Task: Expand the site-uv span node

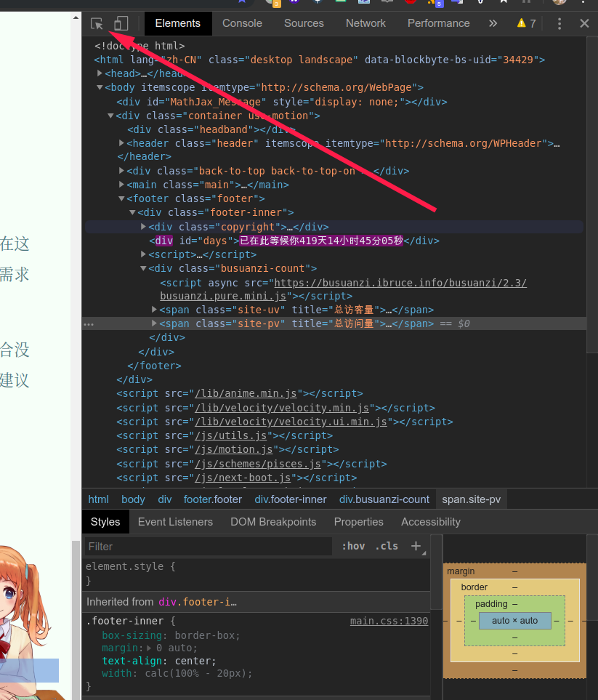Action: (x=154, y=310)
